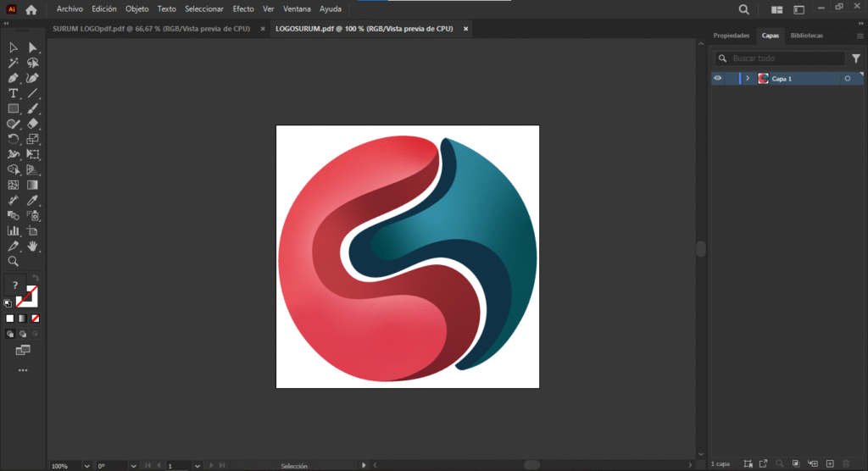Click the target circle for Capa 1
This screenshot has width=868, height=471.
[847, 78]
